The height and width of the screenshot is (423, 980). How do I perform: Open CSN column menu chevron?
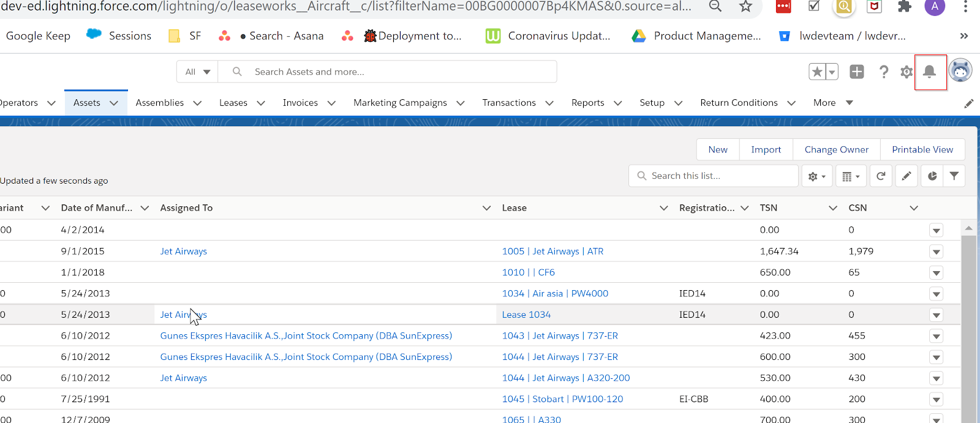914,208
